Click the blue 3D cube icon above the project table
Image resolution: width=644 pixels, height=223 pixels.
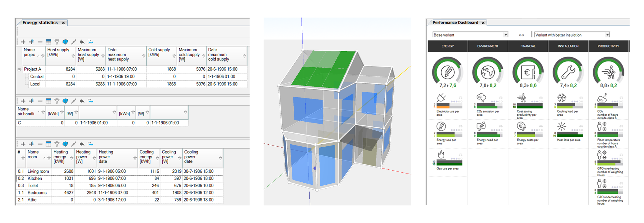pyautogui.click(x=65, y=42)
